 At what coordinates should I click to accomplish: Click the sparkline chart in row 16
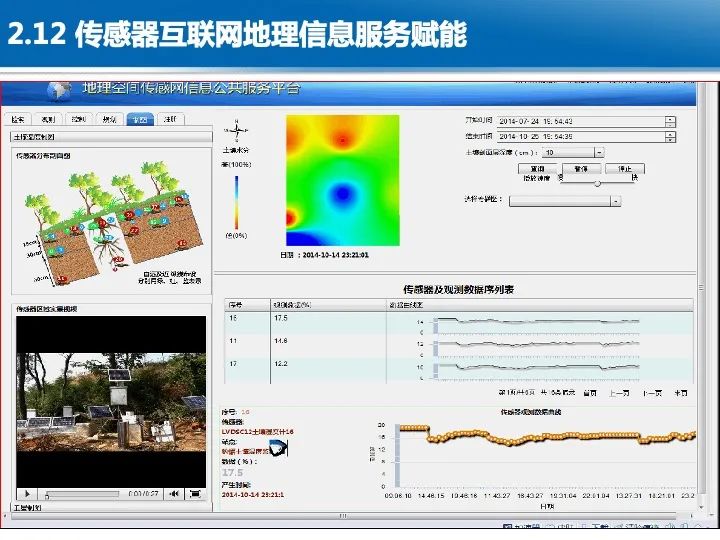[x=536, y=324]
